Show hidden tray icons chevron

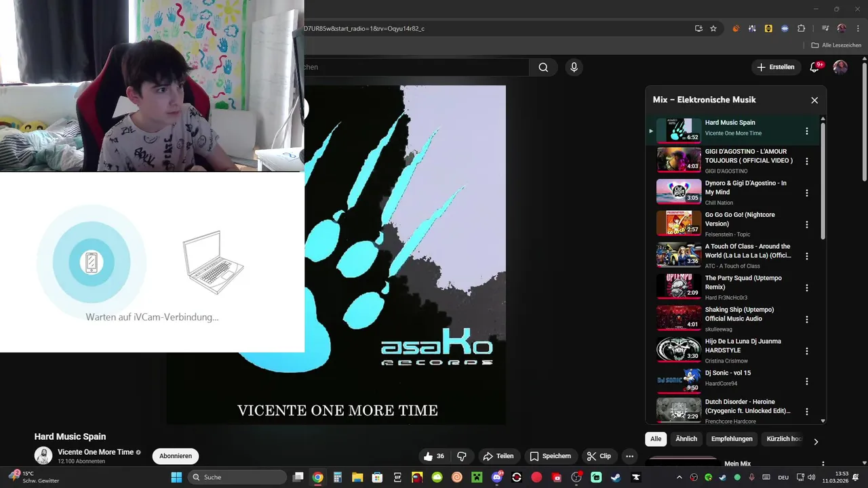click(679, 477)
